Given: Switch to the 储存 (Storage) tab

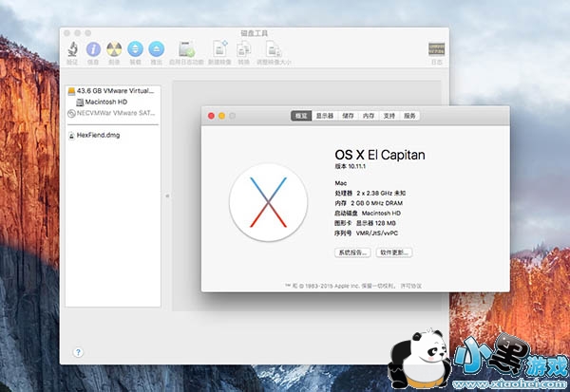Looking at the screenshot, I should (x=348, y=116).
